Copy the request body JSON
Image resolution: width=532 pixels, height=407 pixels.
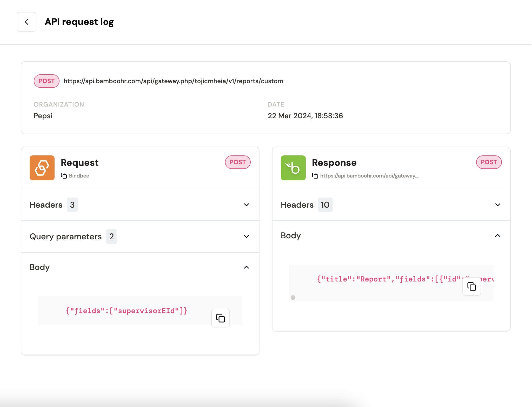coord(221,318)
